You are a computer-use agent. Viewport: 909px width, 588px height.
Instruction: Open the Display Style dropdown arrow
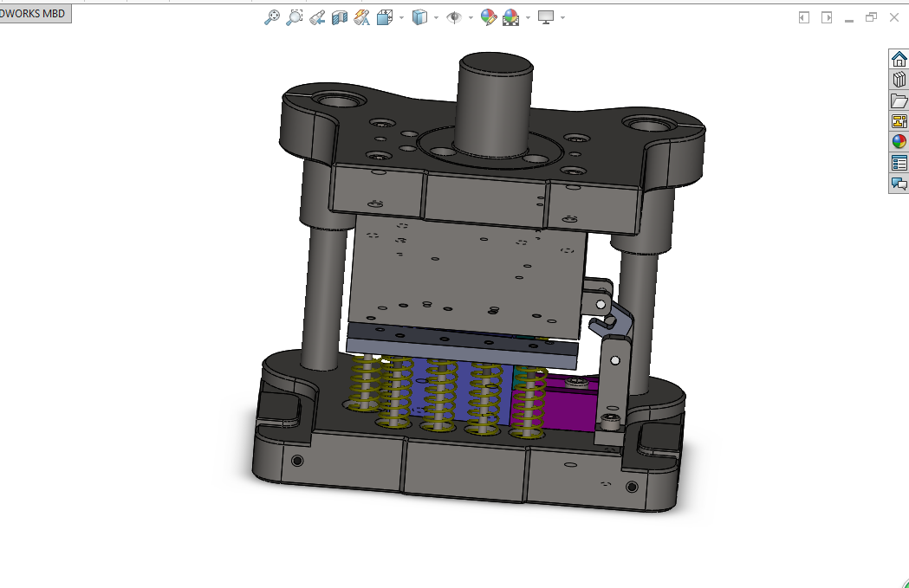tap(436, 18)
